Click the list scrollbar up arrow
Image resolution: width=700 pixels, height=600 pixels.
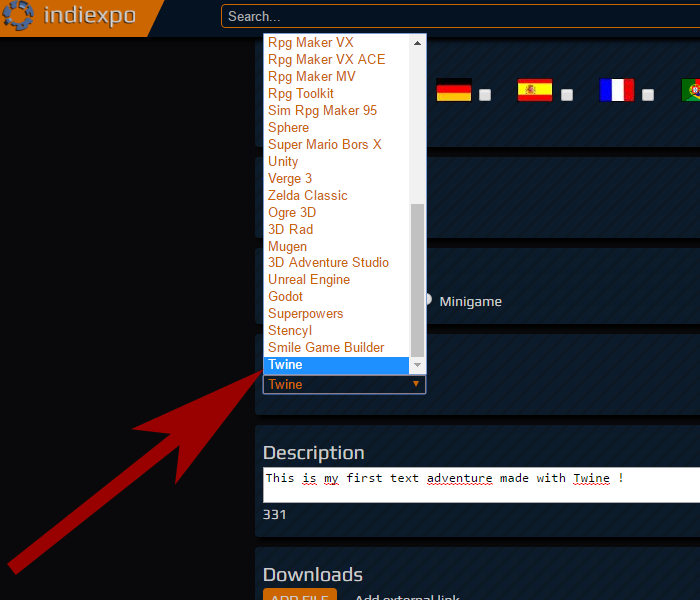417,43
